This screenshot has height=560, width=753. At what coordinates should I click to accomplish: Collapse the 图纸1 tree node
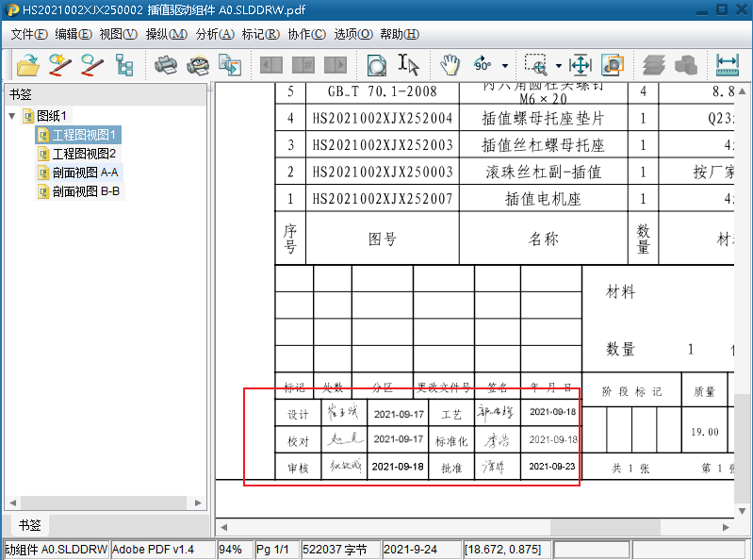click(12, 116)
